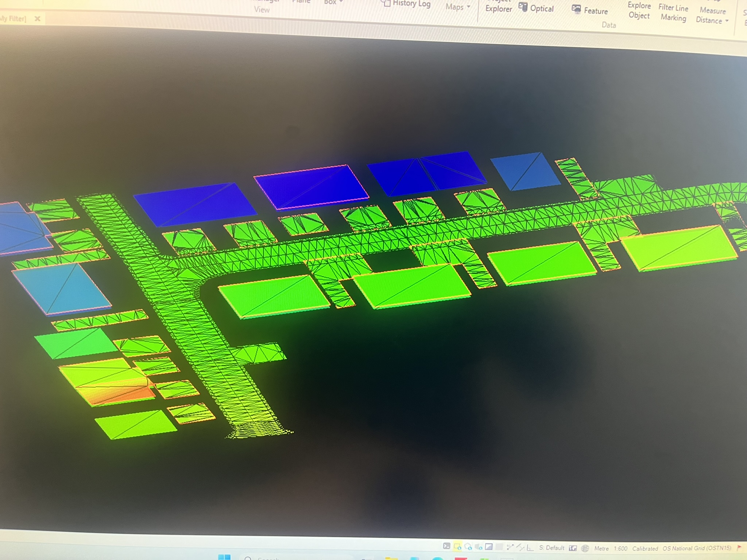Viewport: 747px width, 560px height.
Task: Click the Explore Object icon
Action: [639, 11]
